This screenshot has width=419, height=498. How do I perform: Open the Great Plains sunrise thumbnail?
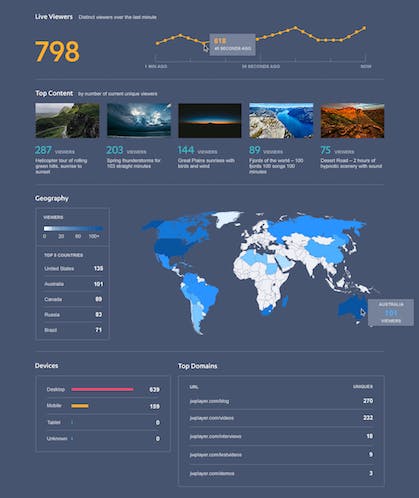point(210,120)
